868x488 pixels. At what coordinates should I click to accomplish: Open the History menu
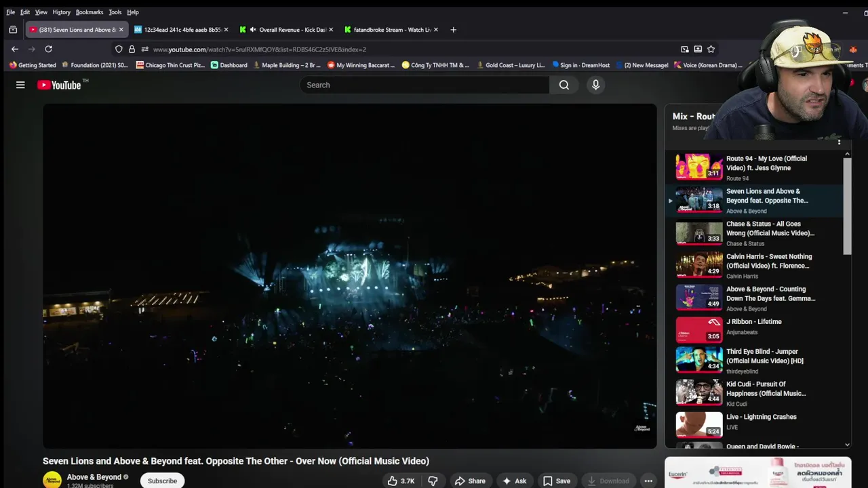[x=62, y=12]
